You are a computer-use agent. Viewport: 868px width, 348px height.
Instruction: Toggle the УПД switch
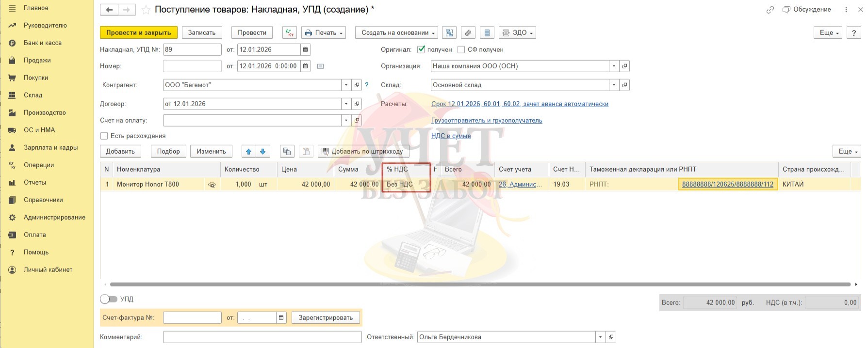click(109, 299)
